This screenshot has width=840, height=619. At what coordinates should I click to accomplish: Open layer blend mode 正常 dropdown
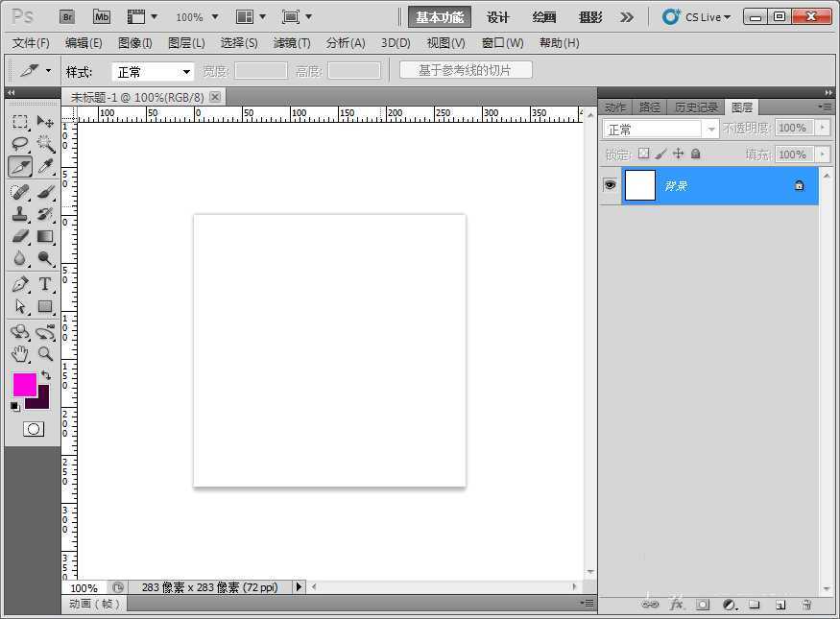pyautogui.click(x=660, y=129)
